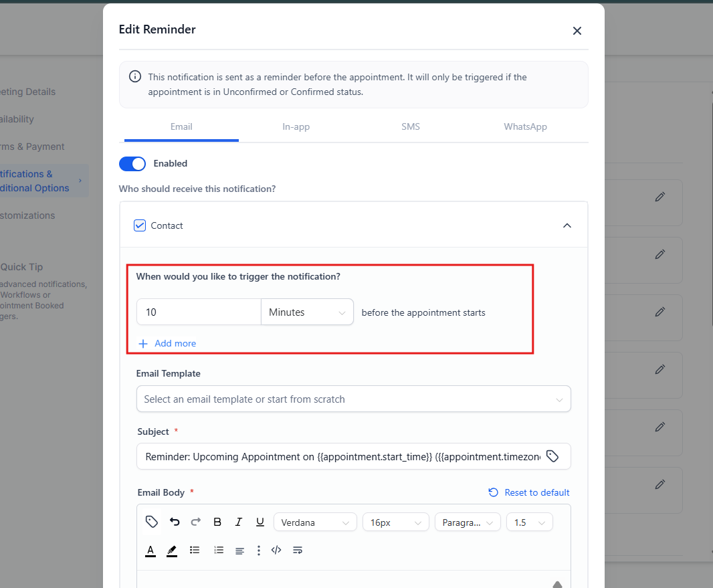The width and height of the screenshot is (713, 588).
Task: Click Reset to default link
Action: [529, 492]
